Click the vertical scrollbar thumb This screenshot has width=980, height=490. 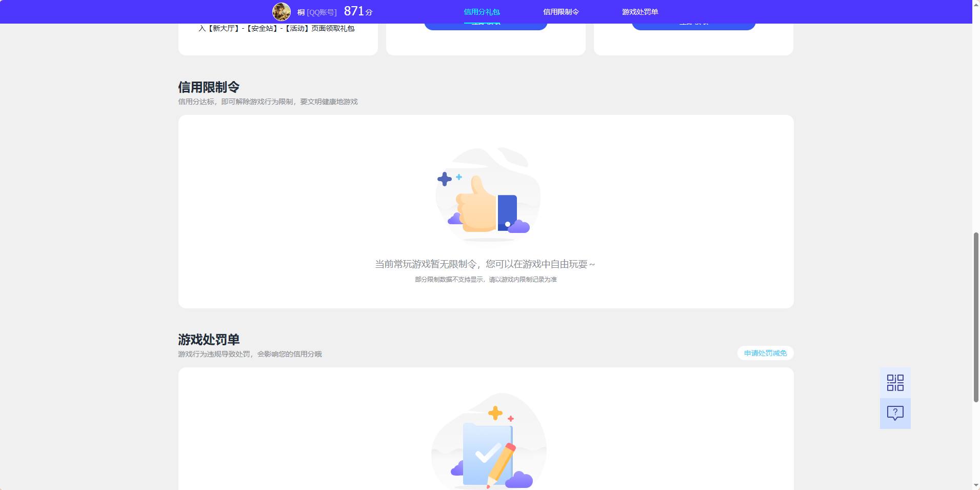[976, 317]
